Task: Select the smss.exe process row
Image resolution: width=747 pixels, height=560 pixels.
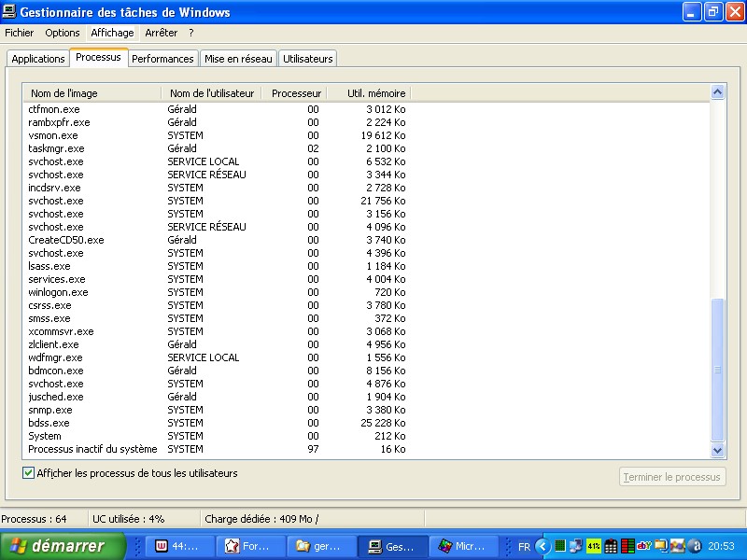Action: [217, 318]
